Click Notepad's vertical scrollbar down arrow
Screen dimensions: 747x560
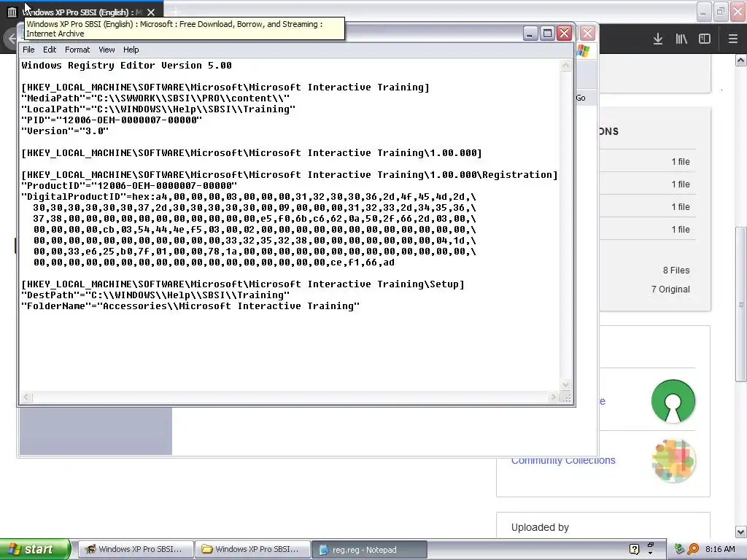click(x=565, y=385)
